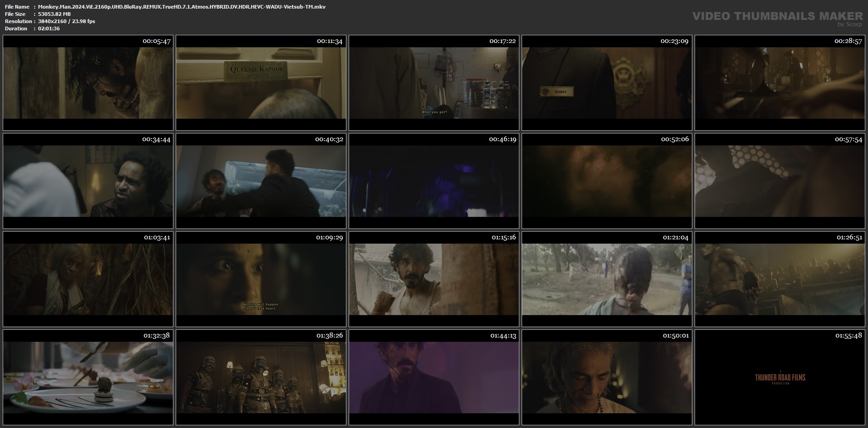Click the 01:26:51 timestamp label
This screenshot has height=428, width=868.
pyautogui.click(x=849, y=238)
